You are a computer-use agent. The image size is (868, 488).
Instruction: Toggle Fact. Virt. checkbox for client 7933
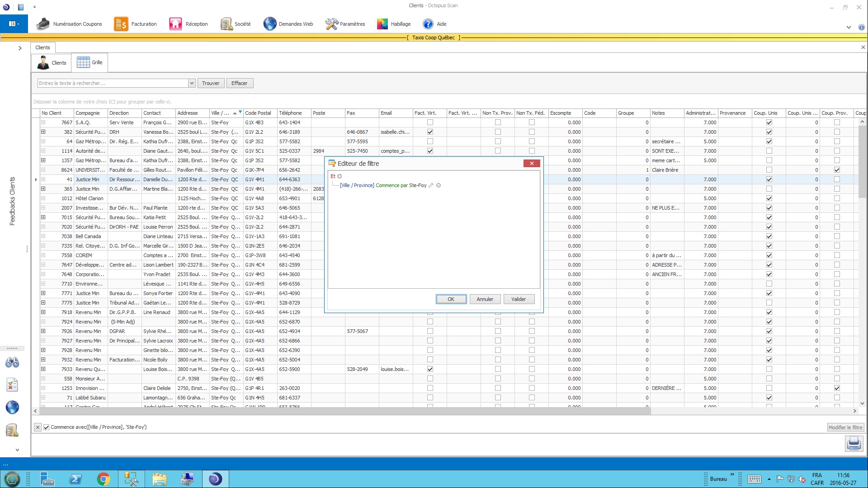click(x=430, y=369)
